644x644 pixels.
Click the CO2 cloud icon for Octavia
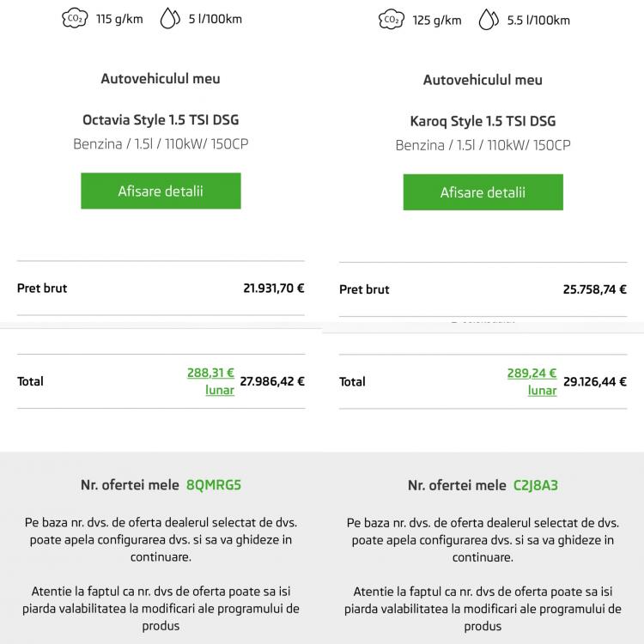[75, 18]
